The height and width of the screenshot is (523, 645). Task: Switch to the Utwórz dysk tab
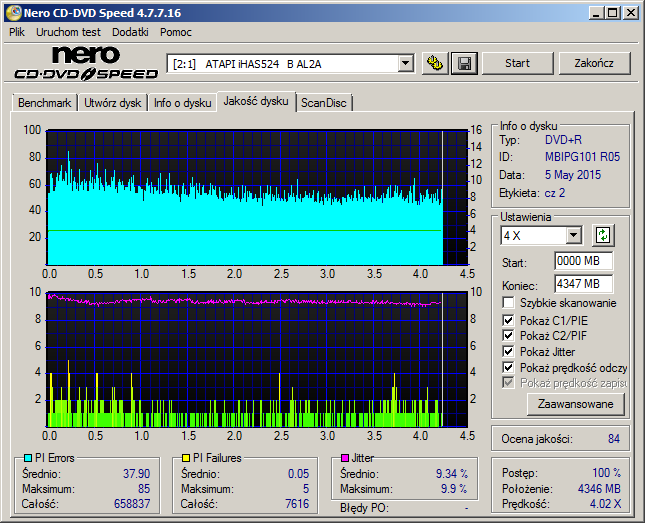[x=112, y=103]
